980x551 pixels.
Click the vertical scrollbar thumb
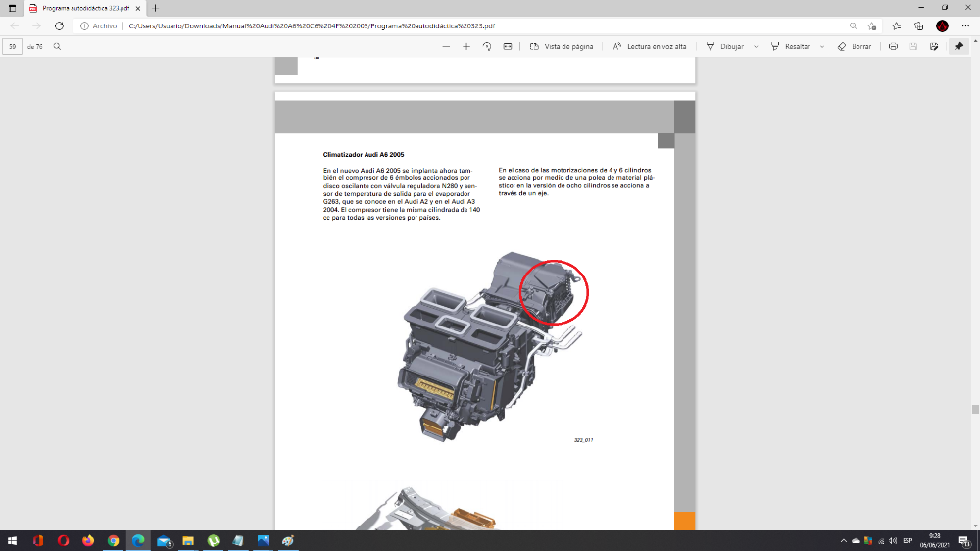pyautogui.click(x=975, y=410)
